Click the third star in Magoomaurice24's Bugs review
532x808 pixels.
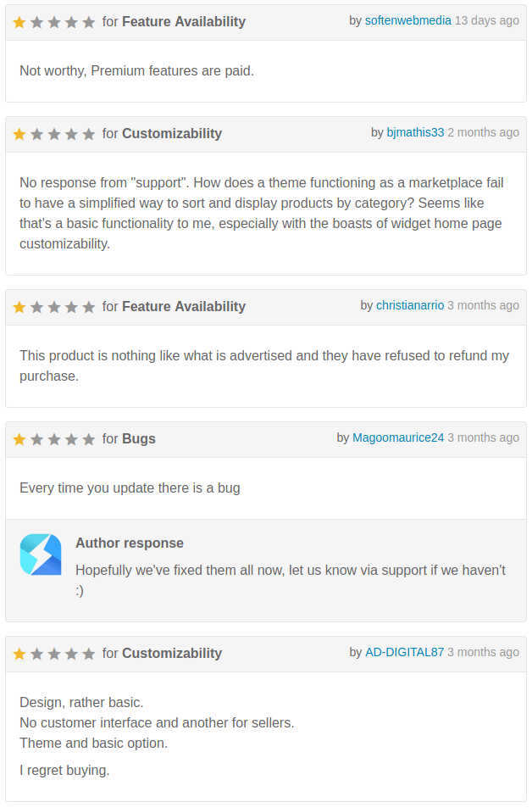point(54,439)
